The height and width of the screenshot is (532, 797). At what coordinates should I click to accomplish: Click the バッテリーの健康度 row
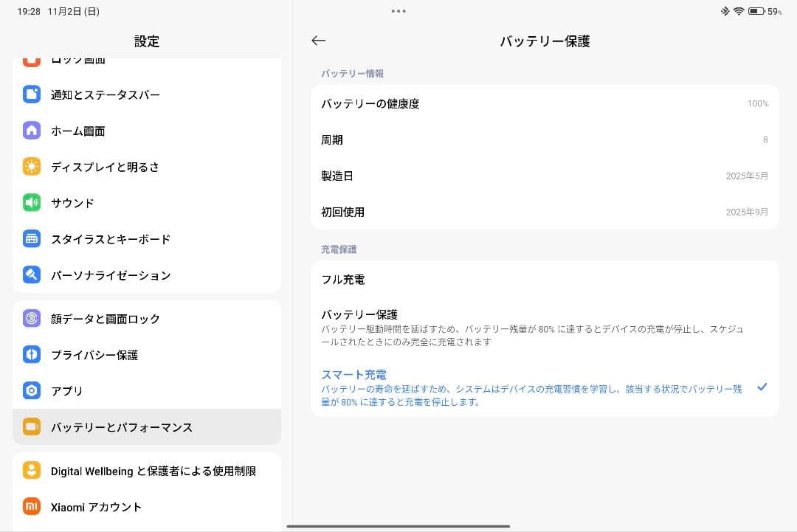point(545,103)
